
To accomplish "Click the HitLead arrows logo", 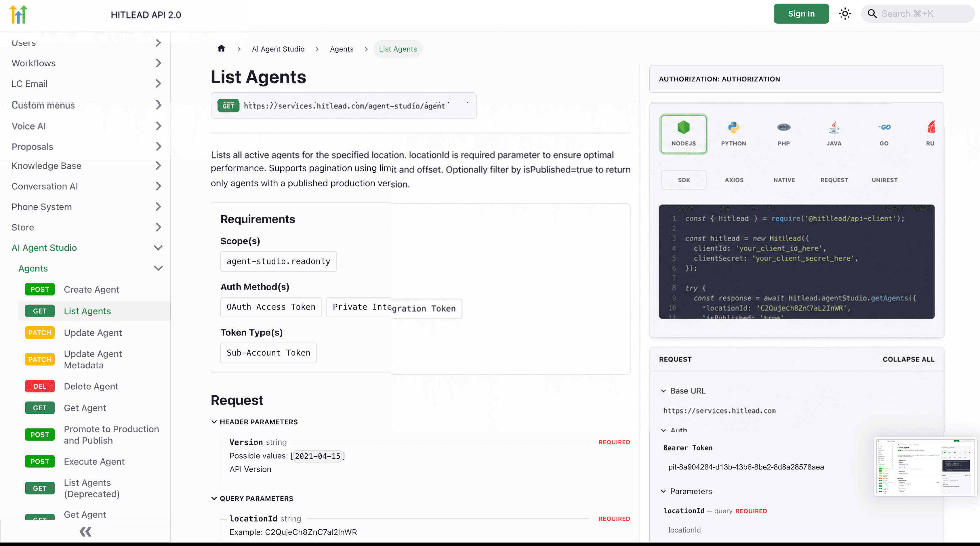I will (18, 14).
